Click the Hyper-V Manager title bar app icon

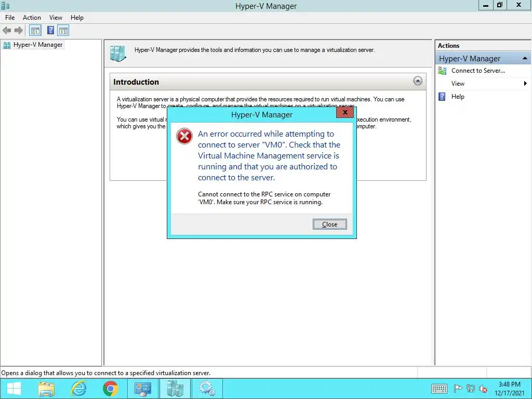point(5,6)
